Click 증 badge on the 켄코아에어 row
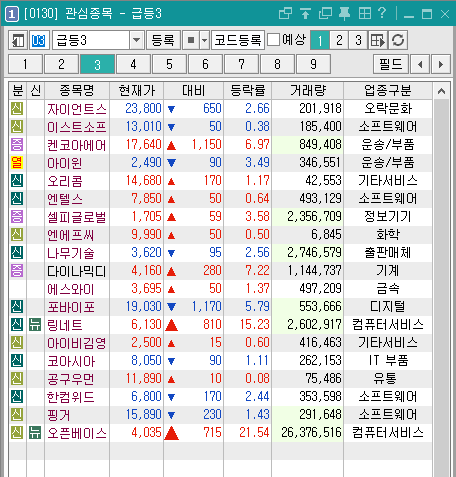The height and width of the screenshot is (477, 456). coord(17,145)
